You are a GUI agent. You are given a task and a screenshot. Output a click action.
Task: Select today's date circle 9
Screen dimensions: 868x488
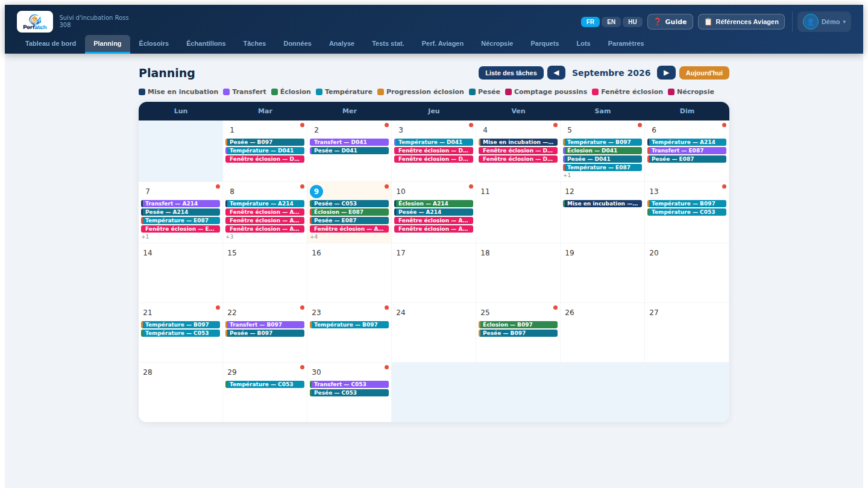(316, 192)
